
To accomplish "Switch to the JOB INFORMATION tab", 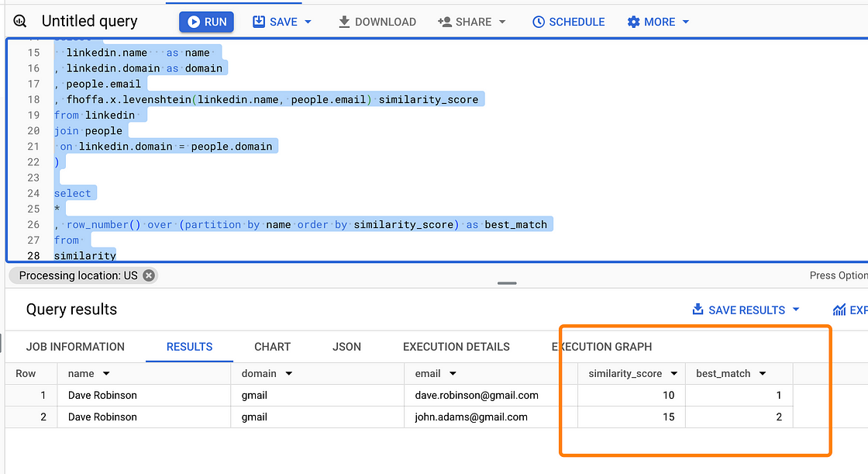I will [x=75, y=347].
